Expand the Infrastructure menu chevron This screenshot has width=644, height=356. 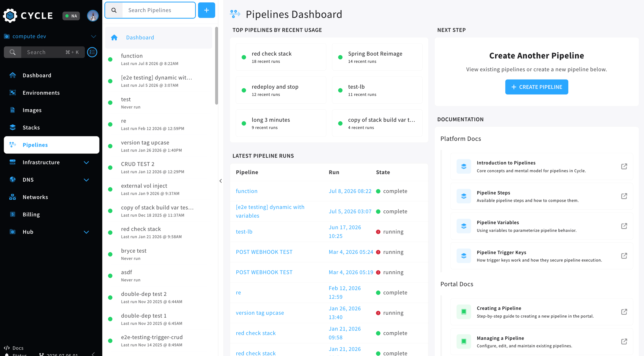coord(86,162)
